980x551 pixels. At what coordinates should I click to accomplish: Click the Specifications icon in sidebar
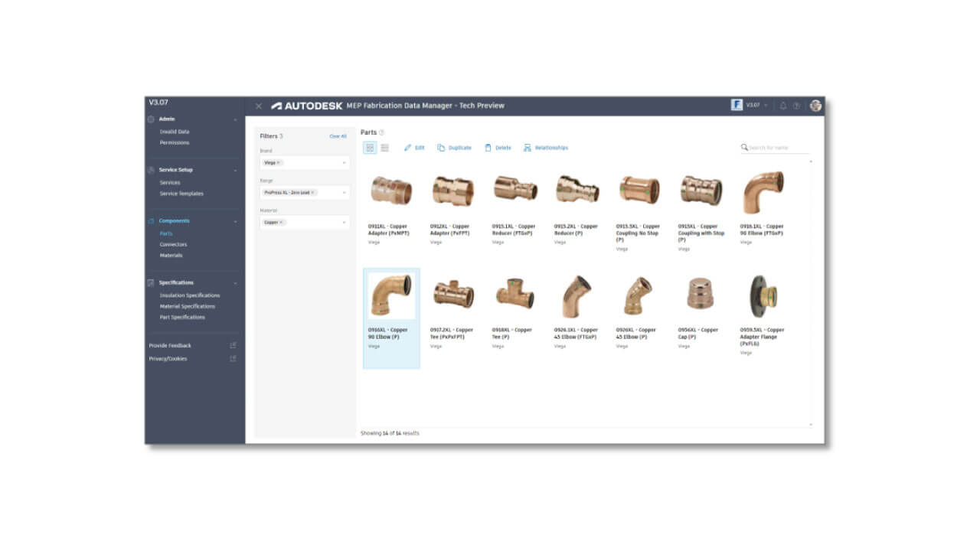coord(151,283)
